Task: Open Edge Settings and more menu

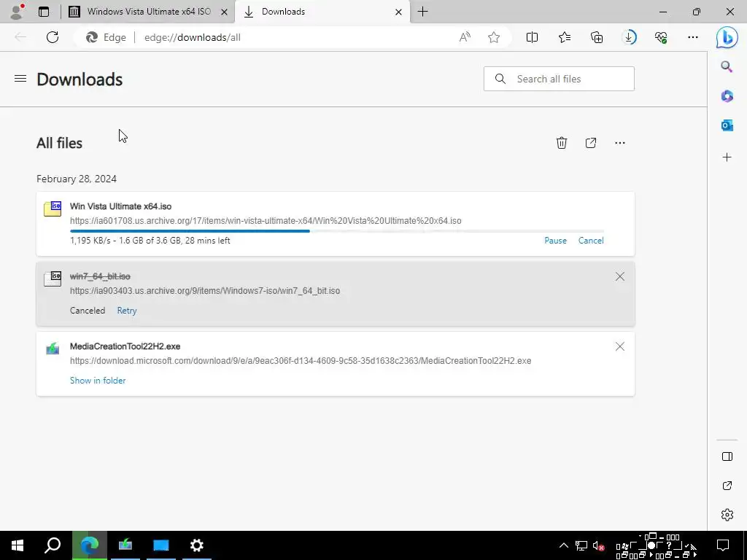Action: click(x=693, y=37)
